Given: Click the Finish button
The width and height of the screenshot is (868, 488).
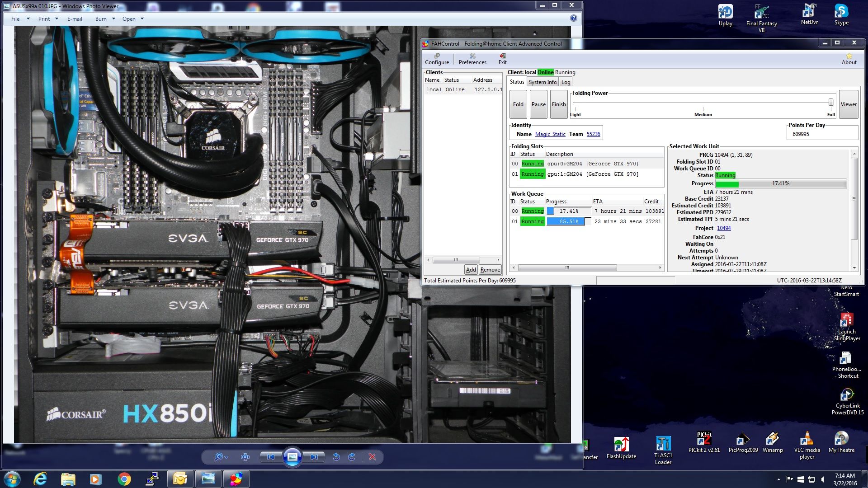Looking at the screenshot, I should coord(559,104).
